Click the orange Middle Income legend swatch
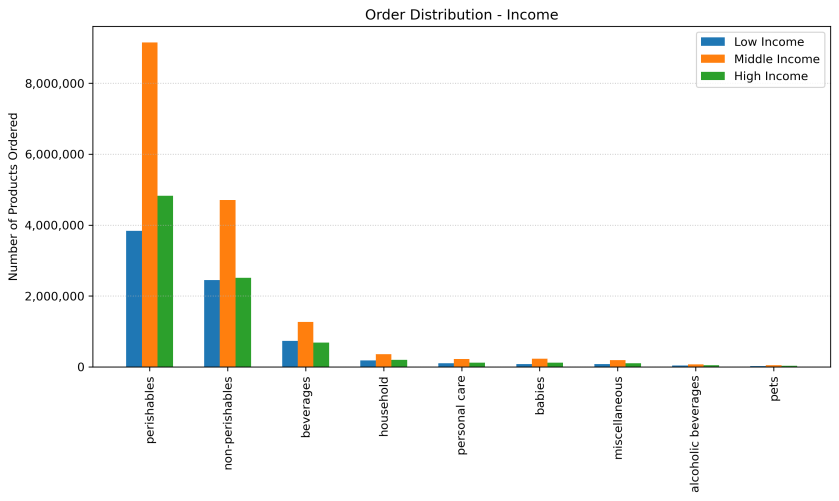Viewport: 839px width, 501px height. 712,59
